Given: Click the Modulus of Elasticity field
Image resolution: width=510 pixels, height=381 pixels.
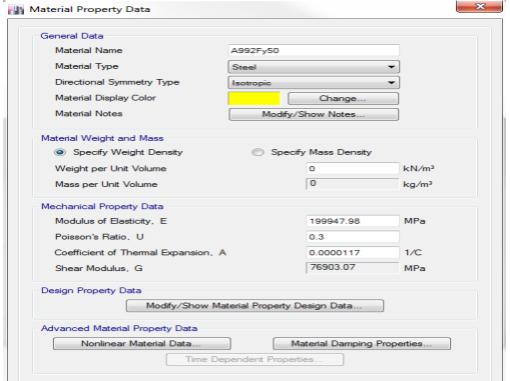Looking at the screenshot, I should point(353,221).
